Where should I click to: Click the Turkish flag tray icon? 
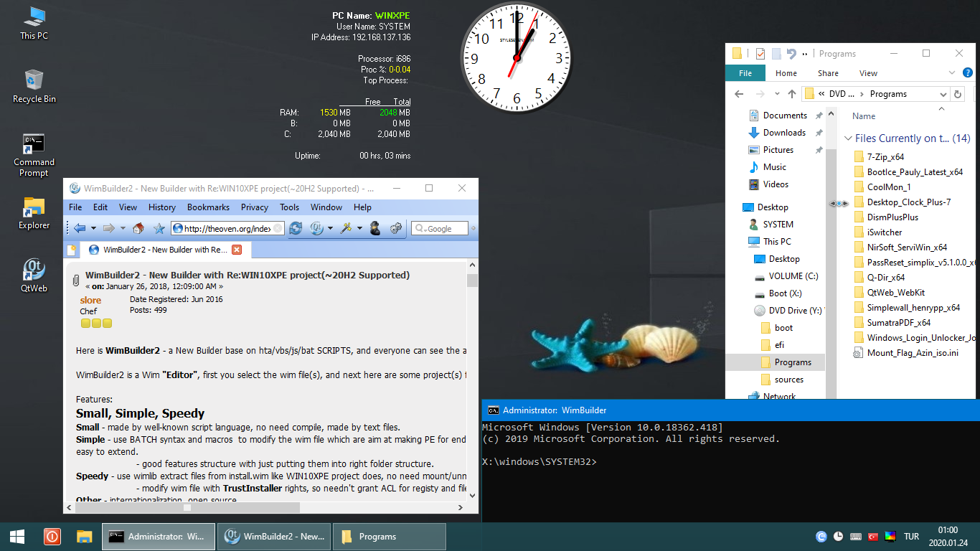(873, 537)
